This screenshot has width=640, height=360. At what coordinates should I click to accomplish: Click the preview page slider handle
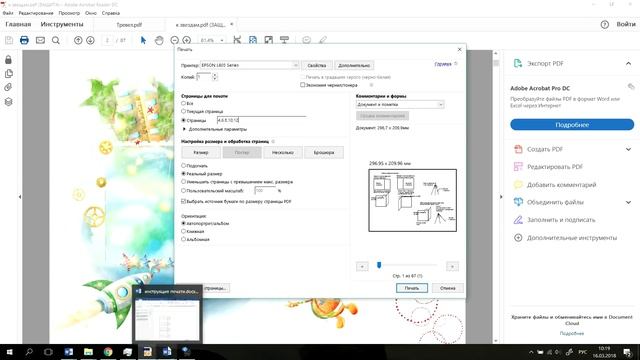pyautogui.click(x=379, y=265)
